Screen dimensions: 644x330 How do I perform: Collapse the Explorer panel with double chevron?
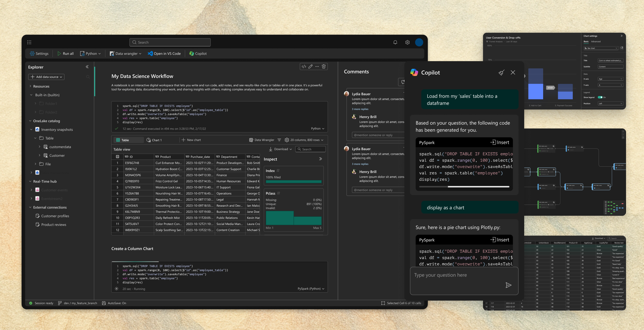pyautogui.click(x=87, y=67)
